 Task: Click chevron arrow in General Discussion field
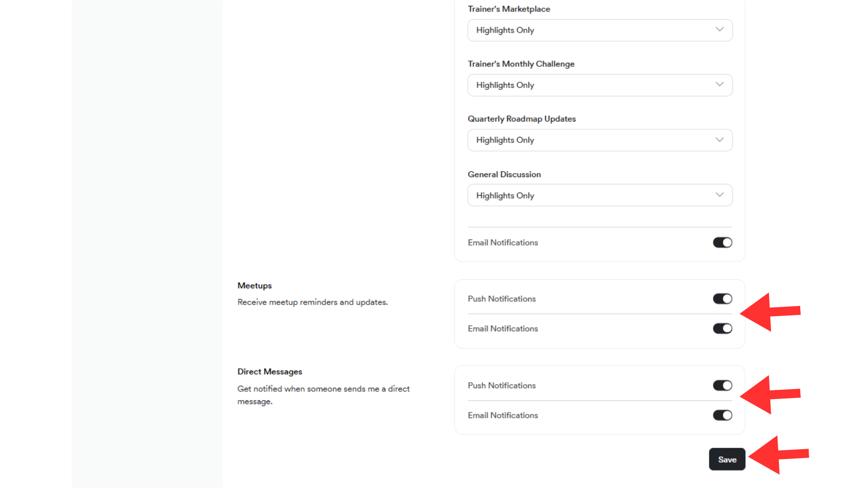click(719, 195)
